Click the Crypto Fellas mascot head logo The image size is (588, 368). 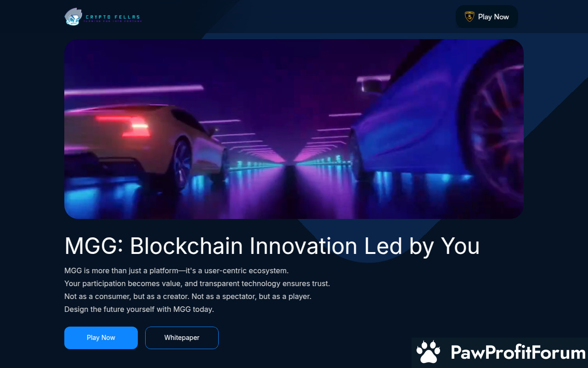[x=73, y=17]
